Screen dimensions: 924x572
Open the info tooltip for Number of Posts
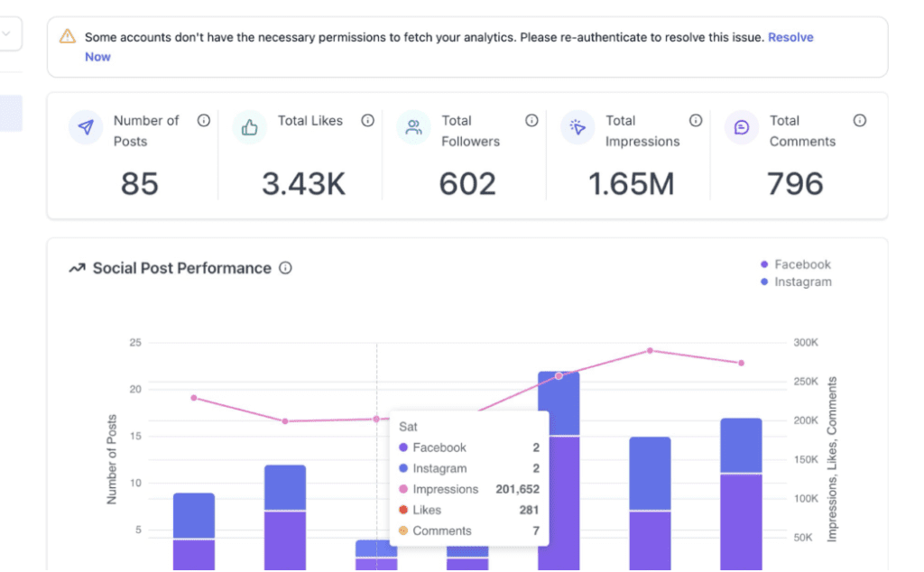click(204, 120)
